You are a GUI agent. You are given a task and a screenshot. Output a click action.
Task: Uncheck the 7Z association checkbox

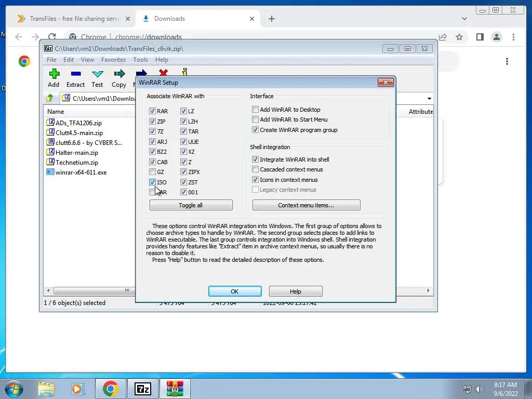tap(152, 131)
